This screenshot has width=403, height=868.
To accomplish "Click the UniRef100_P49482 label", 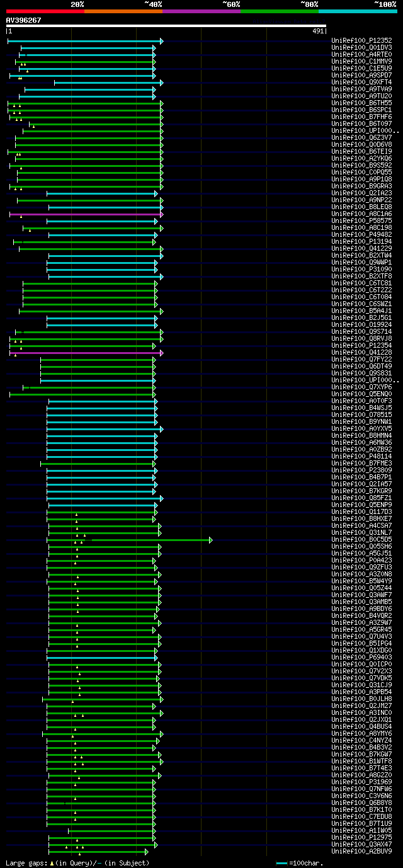I will [x=361, y=235].
